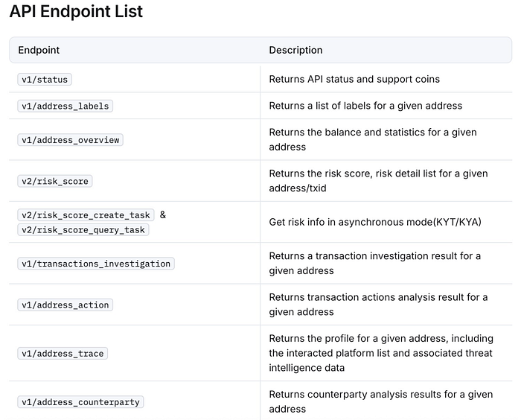Image resolution: width=521 pixels, height=420 pixels.
Task: Click the Description column header
Action: (295, 50)
